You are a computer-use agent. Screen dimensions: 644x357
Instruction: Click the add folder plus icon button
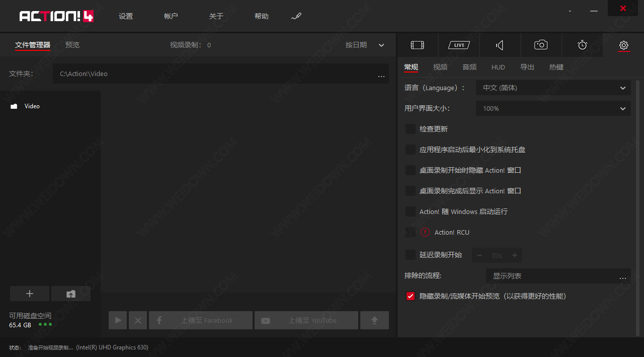(x=30, y=294)
